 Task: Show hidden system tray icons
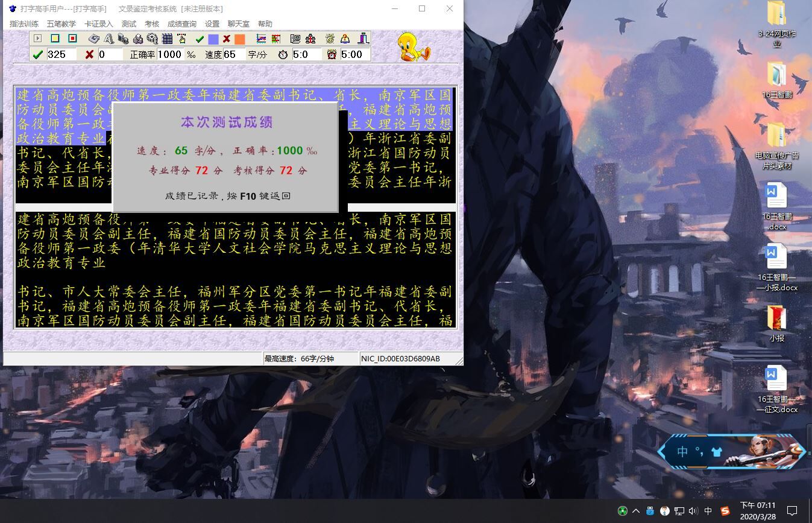point(636,511)
